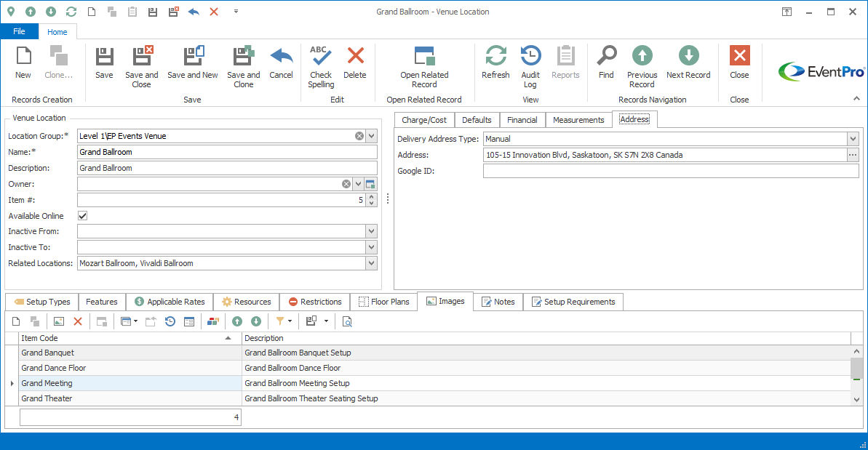Switch to the Defaults tab
Screen dimensions: 868x450
[477, 120]
